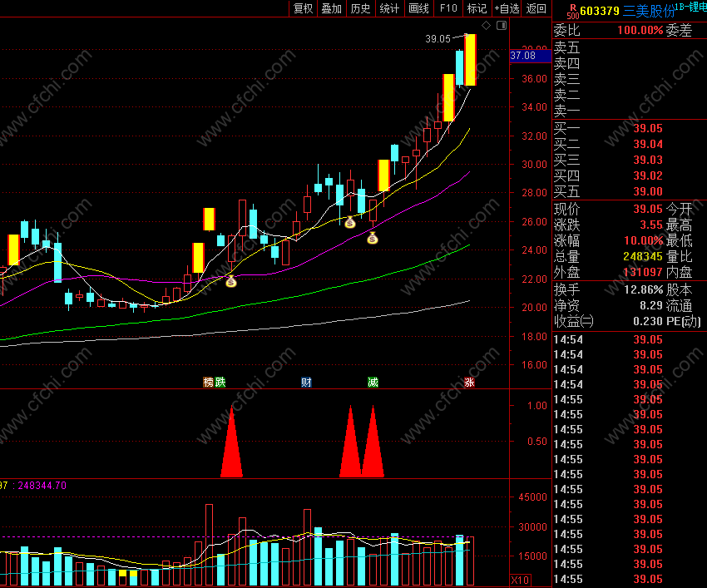Click the 1.00 indicator axis label

pos(537,406)
